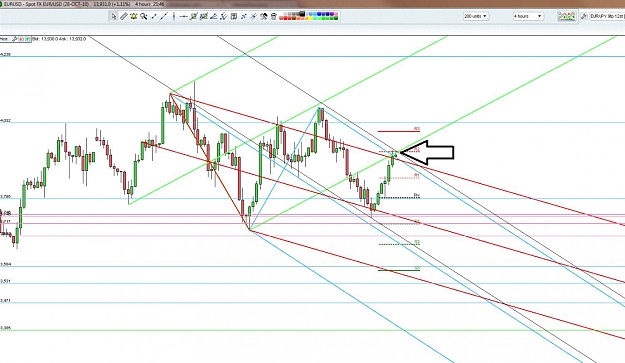Screen dimensions: 625x363
Task: Click the trash bin delete-drawings icon
Action: pyautogui.click(x=273, y=16)
